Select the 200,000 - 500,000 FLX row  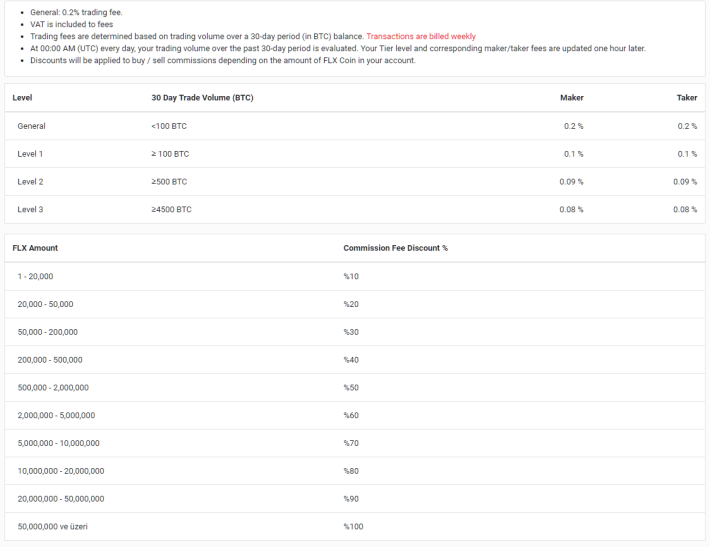(x=355, y=360)
